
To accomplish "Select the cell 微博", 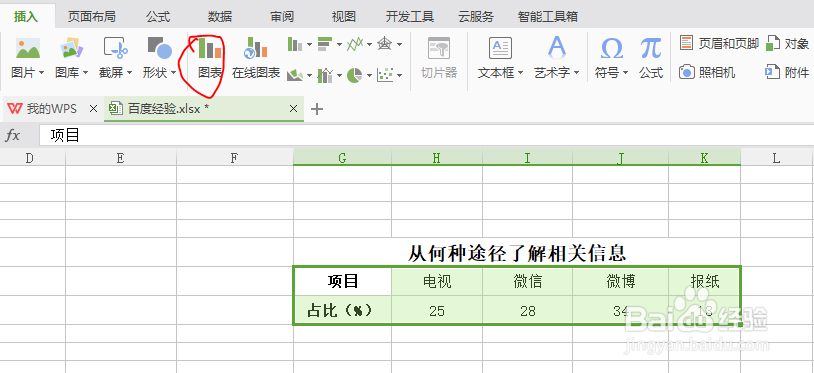I will point(620,281).
